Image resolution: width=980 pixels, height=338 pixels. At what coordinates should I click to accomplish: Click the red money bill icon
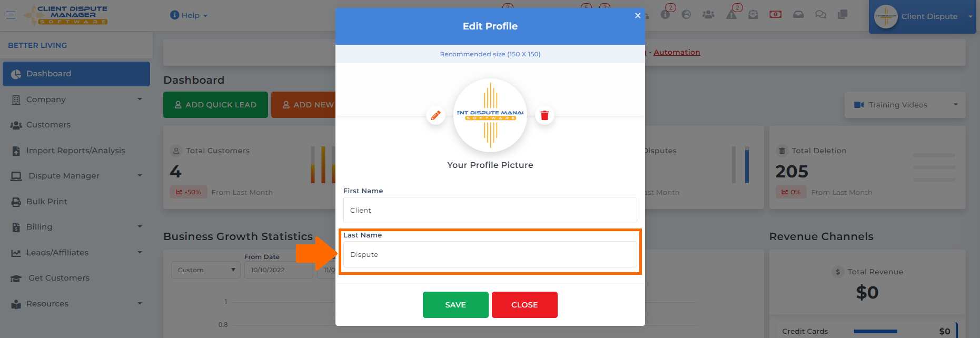coord(775,14)
